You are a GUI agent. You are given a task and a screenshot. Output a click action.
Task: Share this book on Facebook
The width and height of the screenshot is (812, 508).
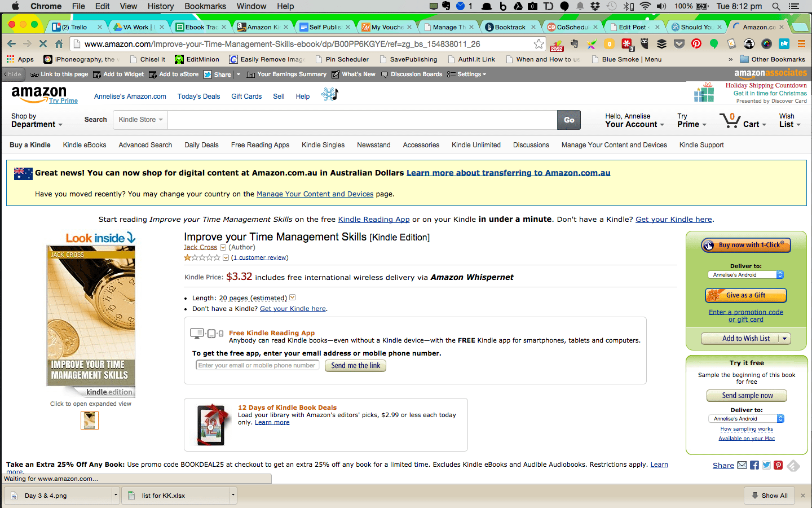754,465
